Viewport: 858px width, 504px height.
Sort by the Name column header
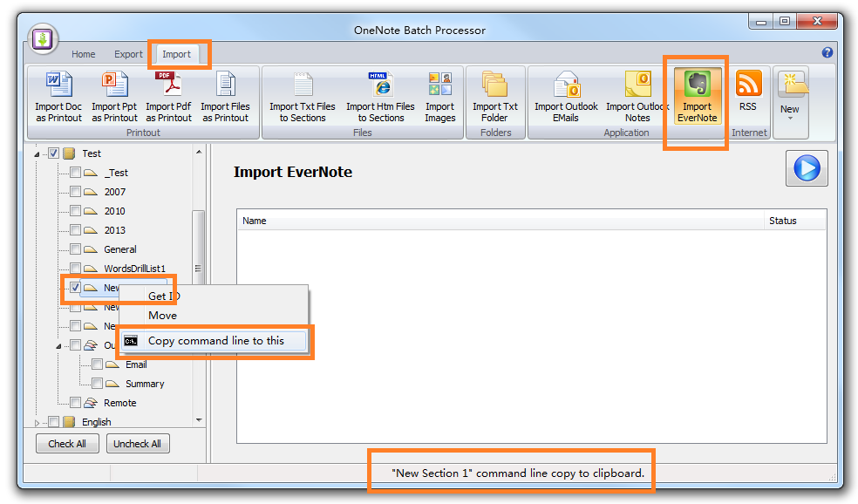[x=500, y=221]
